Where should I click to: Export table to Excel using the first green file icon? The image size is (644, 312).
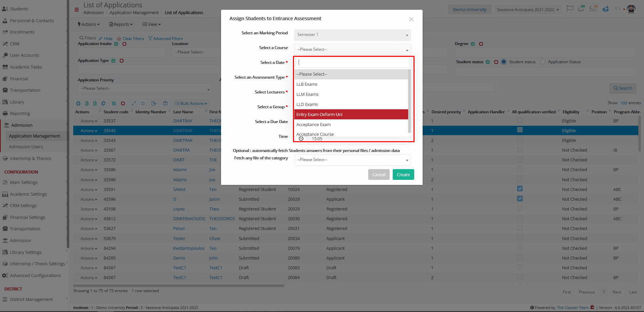(x=87, y=104)
